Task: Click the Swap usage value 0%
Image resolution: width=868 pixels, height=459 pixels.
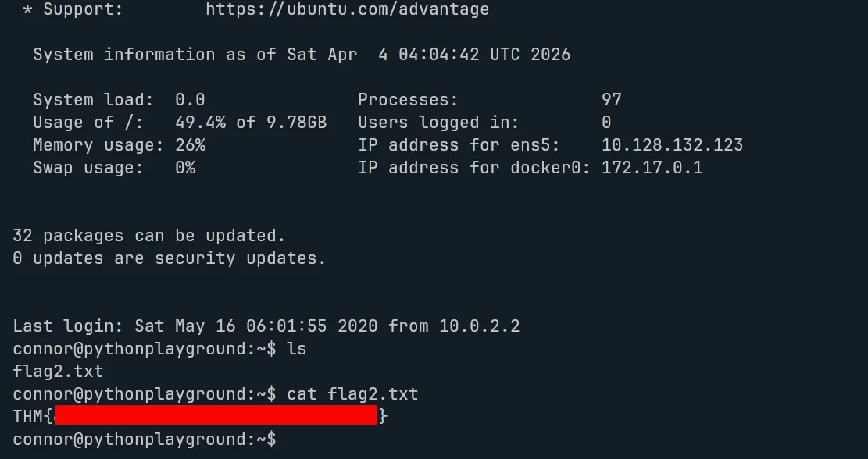Action: point(185,168)
